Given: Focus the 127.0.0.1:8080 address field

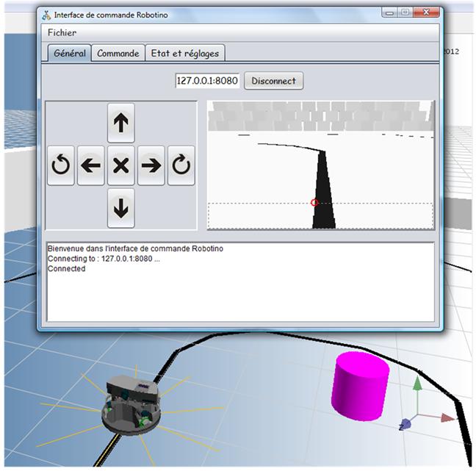Looking at the screenshot, I should click(207, 81).
